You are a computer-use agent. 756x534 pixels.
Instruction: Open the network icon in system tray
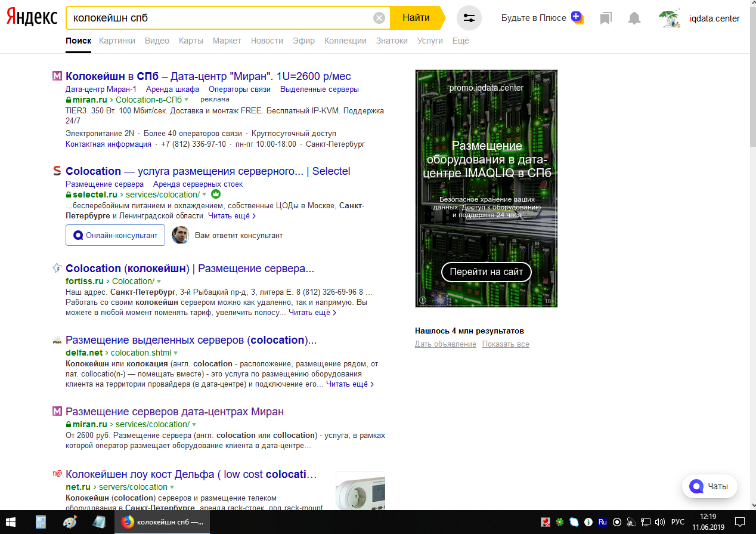coord(646,522)
